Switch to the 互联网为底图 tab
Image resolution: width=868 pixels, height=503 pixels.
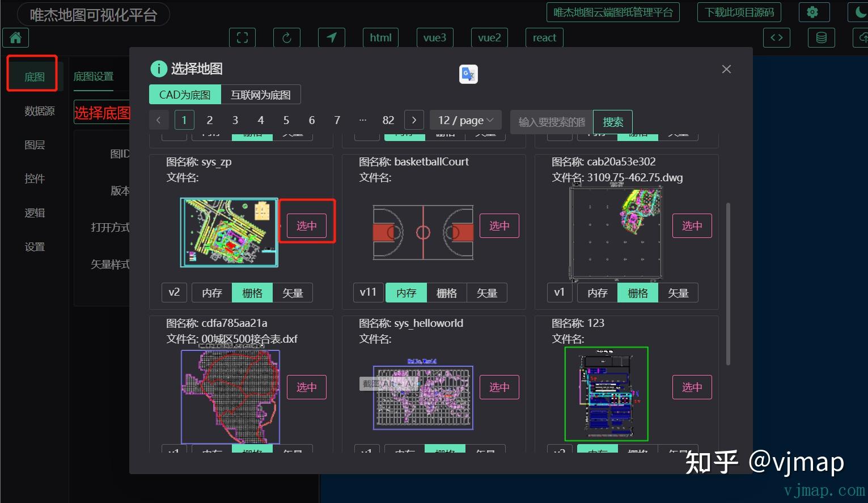(x=261, y=94)
